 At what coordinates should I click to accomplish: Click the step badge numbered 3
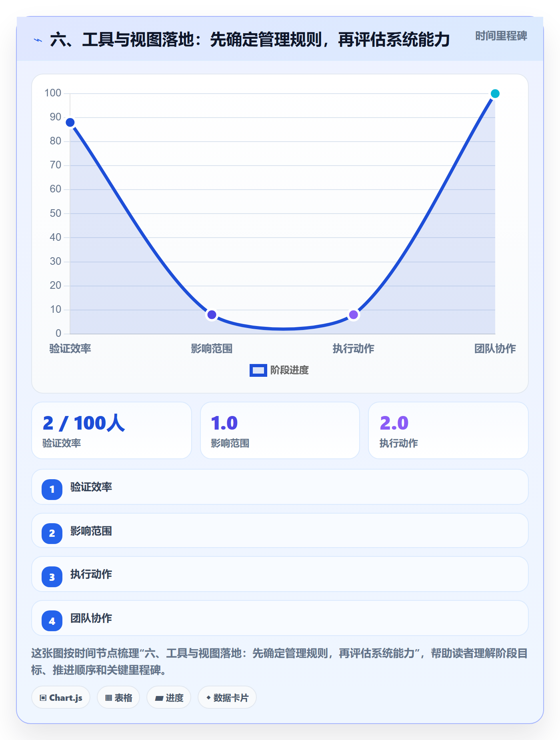click(52, 577)
